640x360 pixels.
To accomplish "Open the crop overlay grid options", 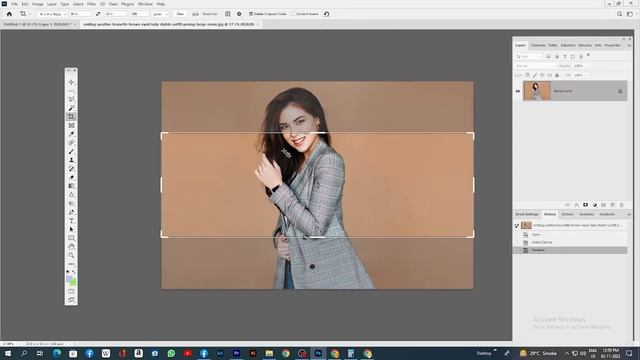I will pos(228,14).
